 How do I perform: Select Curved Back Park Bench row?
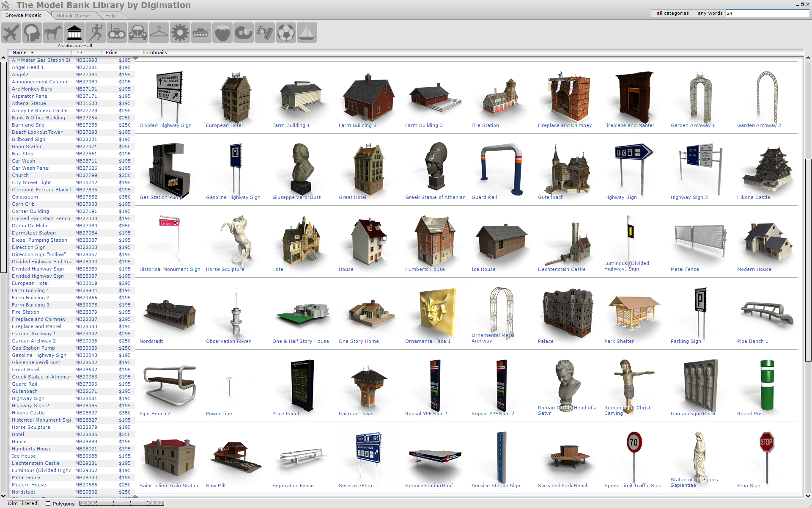pos(71,218)
